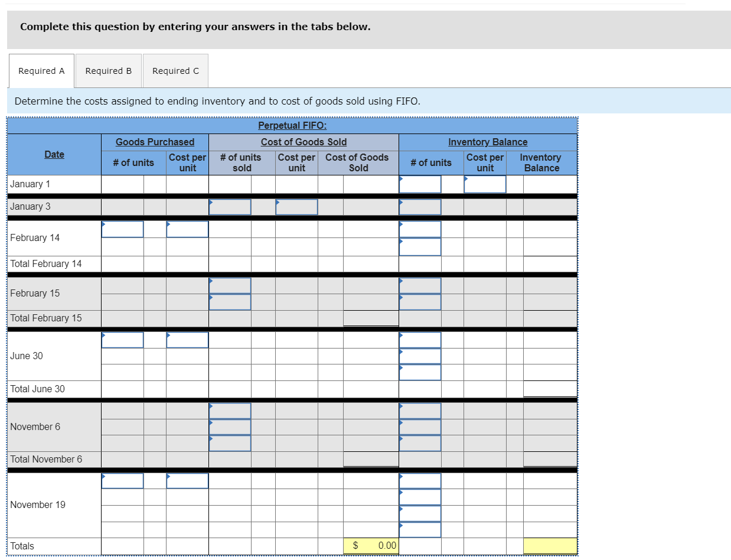Switch to the Required C tab
The width and height of the screenshot is (731, 560).
175,70
